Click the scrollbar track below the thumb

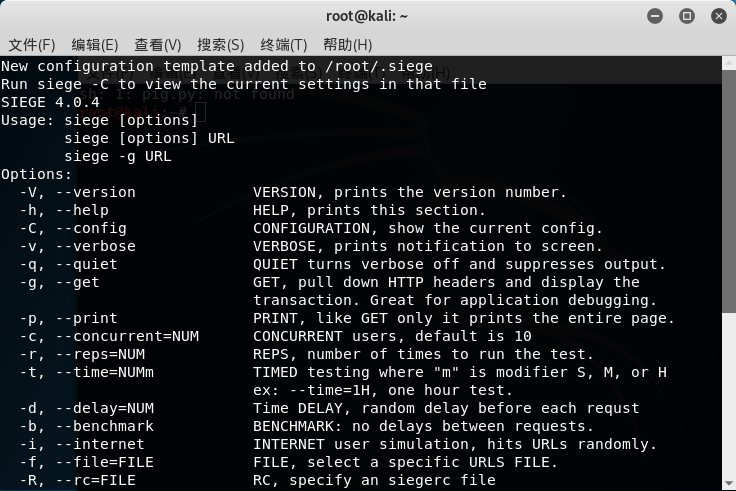pos(729,394)
